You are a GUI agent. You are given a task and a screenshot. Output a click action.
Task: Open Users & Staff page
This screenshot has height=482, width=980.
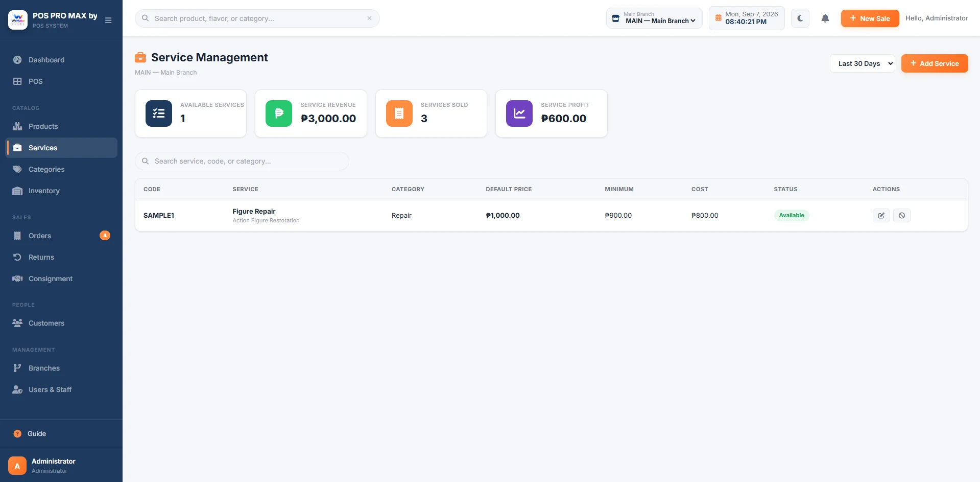click(61, 389)
